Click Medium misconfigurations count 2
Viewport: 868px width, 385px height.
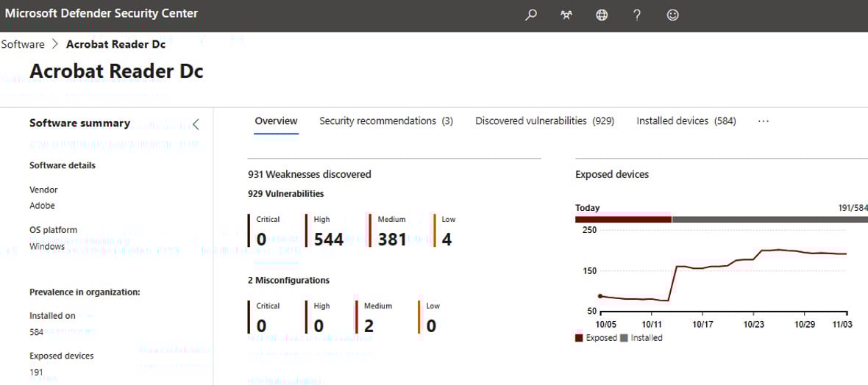click(369, 325)
